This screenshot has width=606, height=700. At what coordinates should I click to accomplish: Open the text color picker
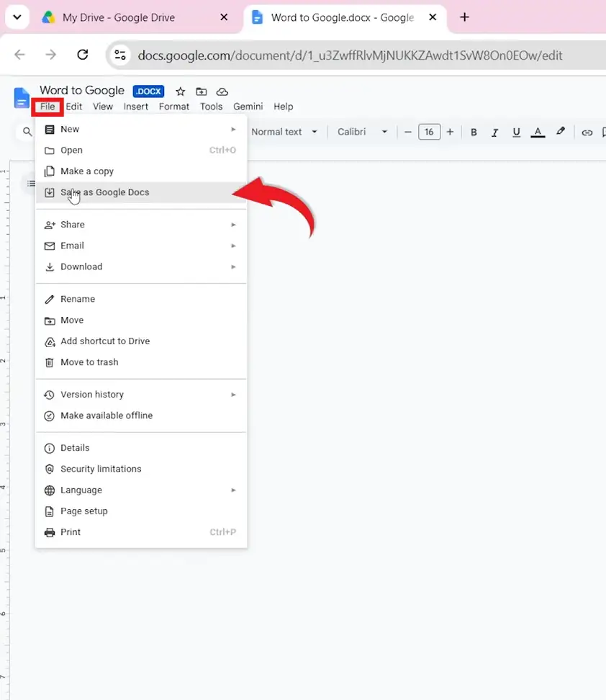(x=538, y=132)
